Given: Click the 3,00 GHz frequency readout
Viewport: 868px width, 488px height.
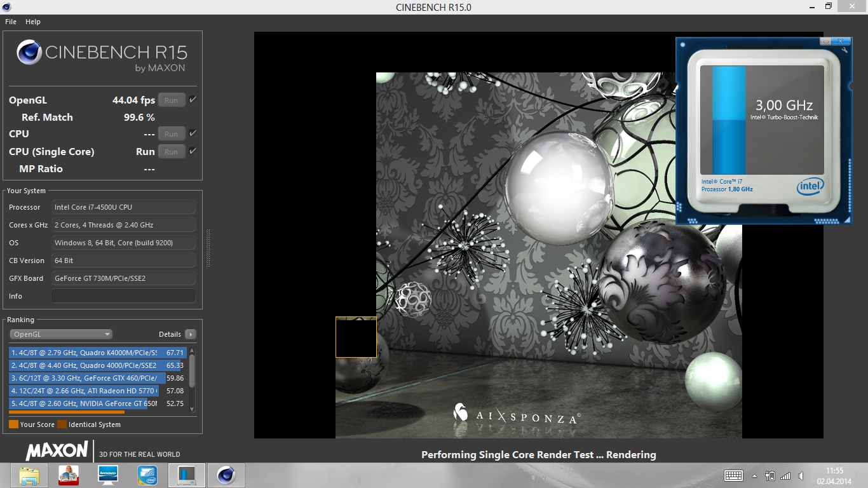Looking at the screenshot, I should point(783,105).
